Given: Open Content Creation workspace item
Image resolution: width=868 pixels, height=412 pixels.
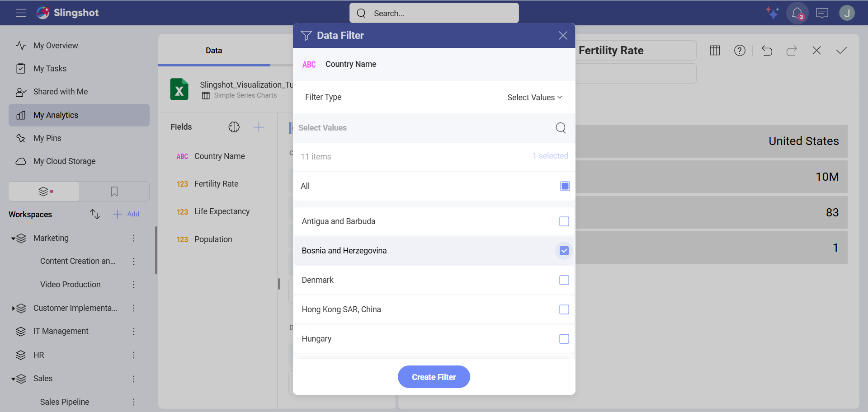Looking at the screenshot, I should click(x=78, y=261).
